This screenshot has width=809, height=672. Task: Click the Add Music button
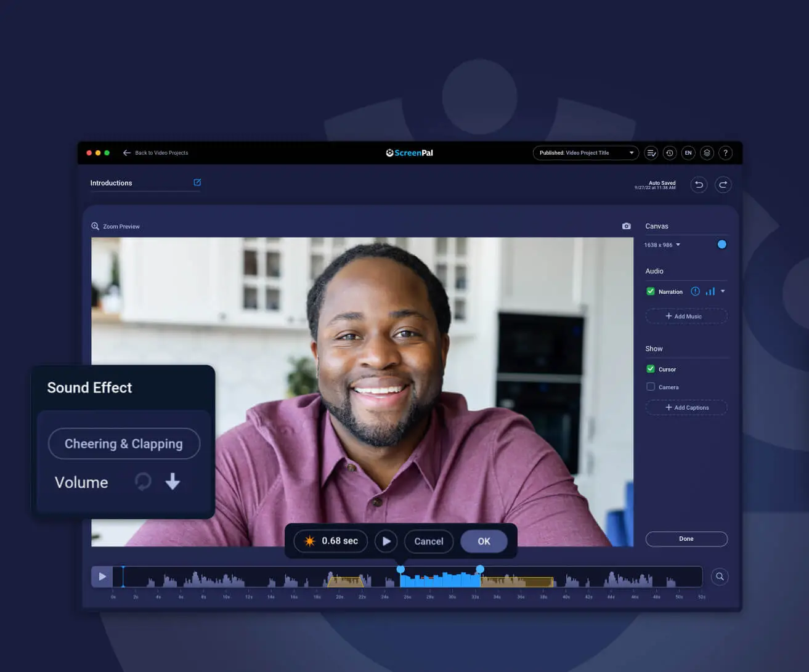click(x=686, y=316)
